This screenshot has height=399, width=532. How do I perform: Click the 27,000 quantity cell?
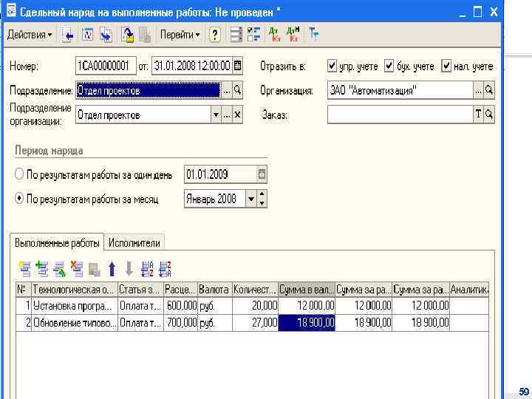(x=255, y=323)
